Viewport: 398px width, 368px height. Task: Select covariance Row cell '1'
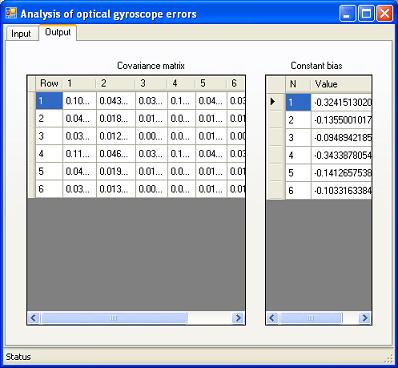[49, 101]
